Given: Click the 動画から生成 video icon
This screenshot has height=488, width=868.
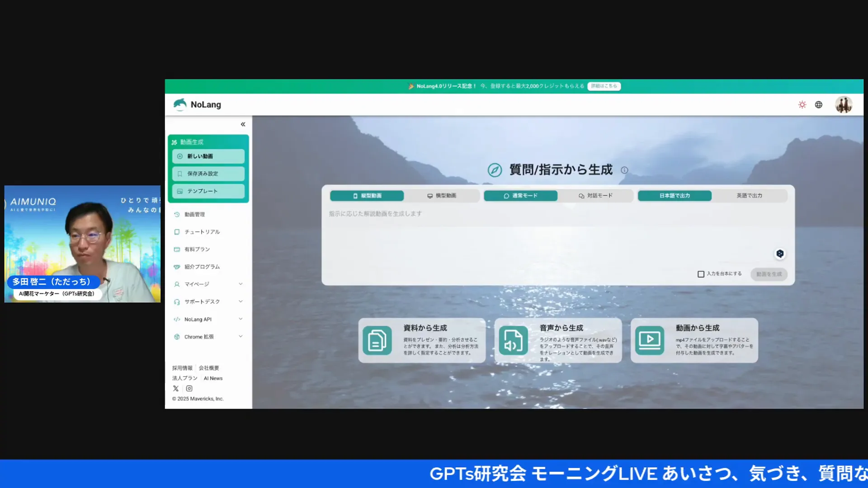Looking at the screenshot, I should pyautogui.click(x=650, y=340).
